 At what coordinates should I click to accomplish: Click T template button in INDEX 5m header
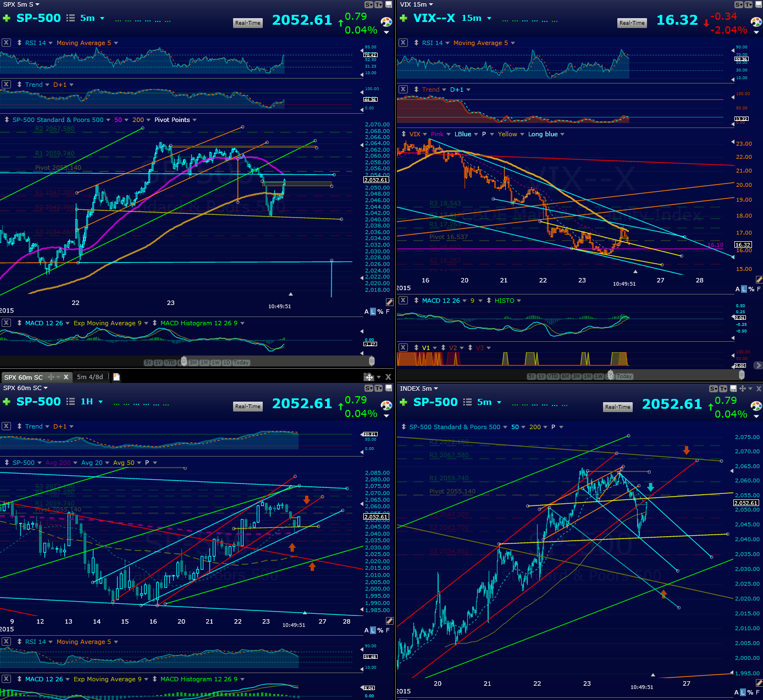click(x=723, y=388)
